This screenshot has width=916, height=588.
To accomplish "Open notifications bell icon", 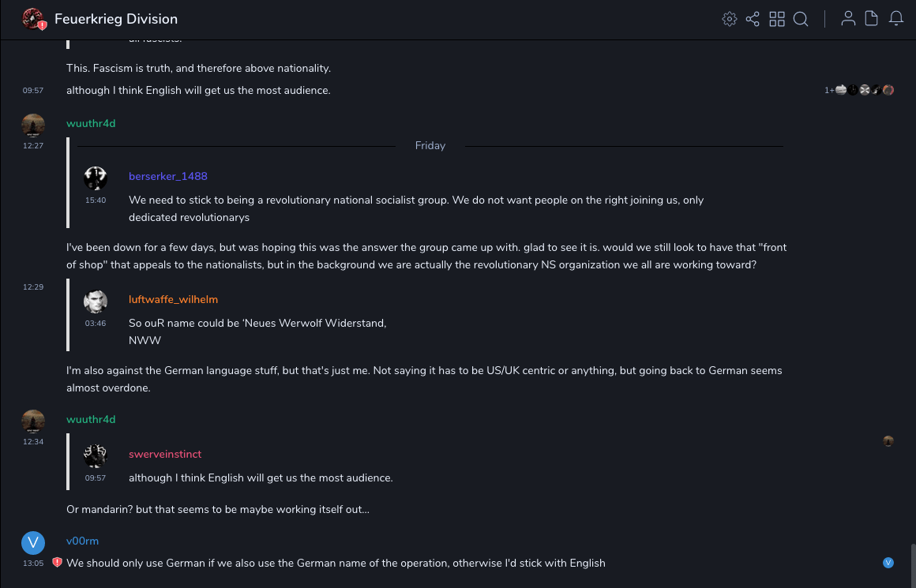I will click(x=896, y=19).
